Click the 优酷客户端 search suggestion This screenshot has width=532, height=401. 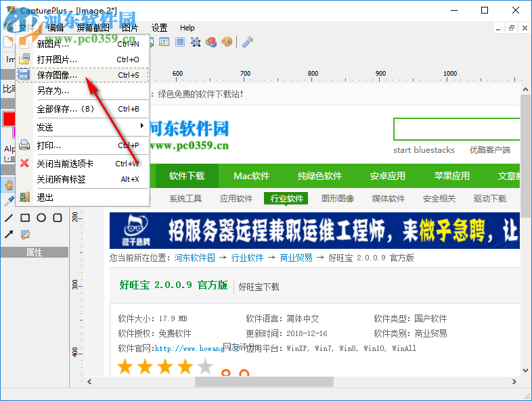point(489,150)
